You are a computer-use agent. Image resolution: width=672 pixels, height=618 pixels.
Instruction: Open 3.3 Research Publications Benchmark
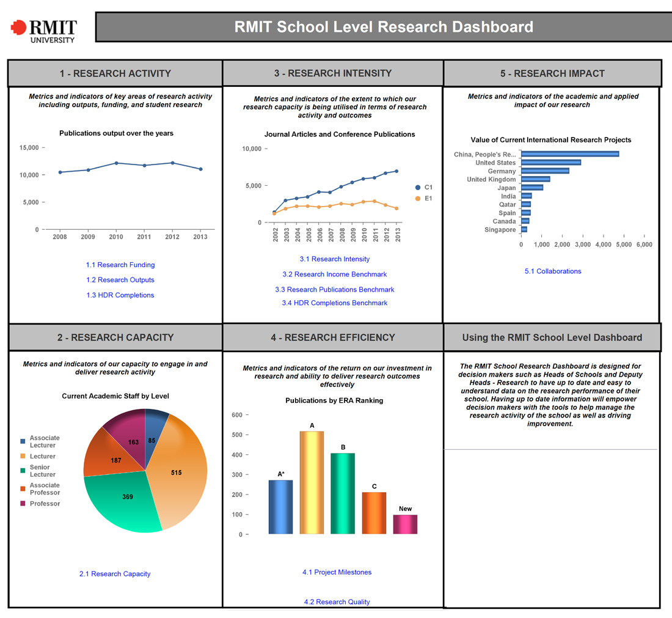[x=334, y=290]
